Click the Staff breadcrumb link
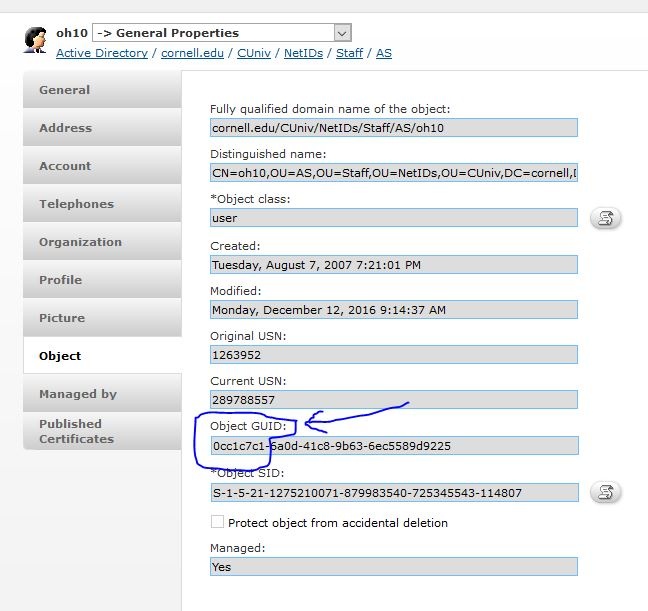 click(x=350, y=53)
